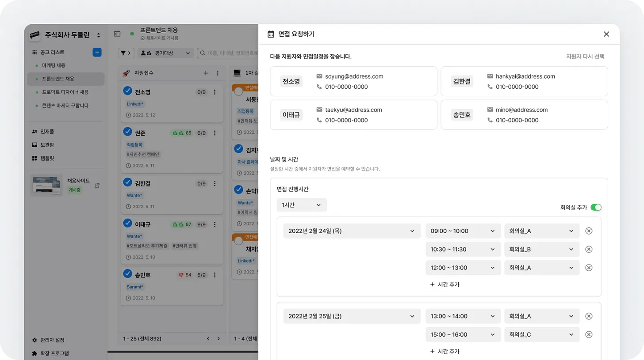Open the 회의실_B meeting room dropdown

(x=541, y=249)
